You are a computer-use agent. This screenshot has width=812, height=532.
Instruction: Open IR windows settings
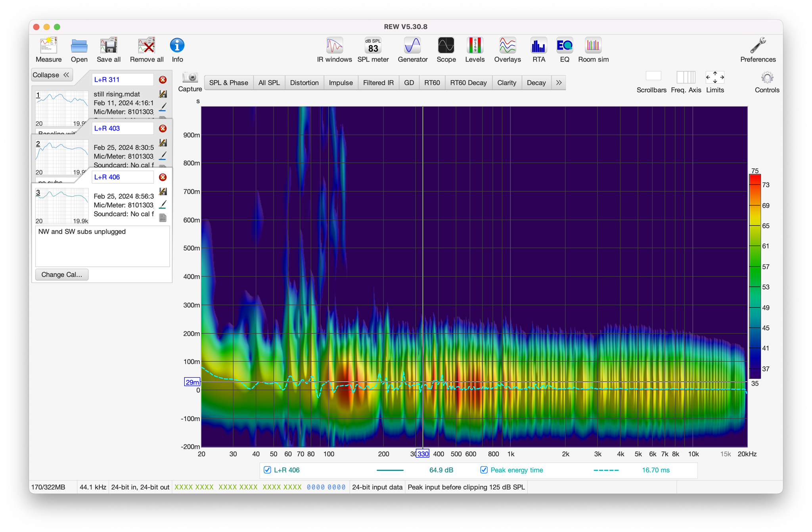coord(334,50)
